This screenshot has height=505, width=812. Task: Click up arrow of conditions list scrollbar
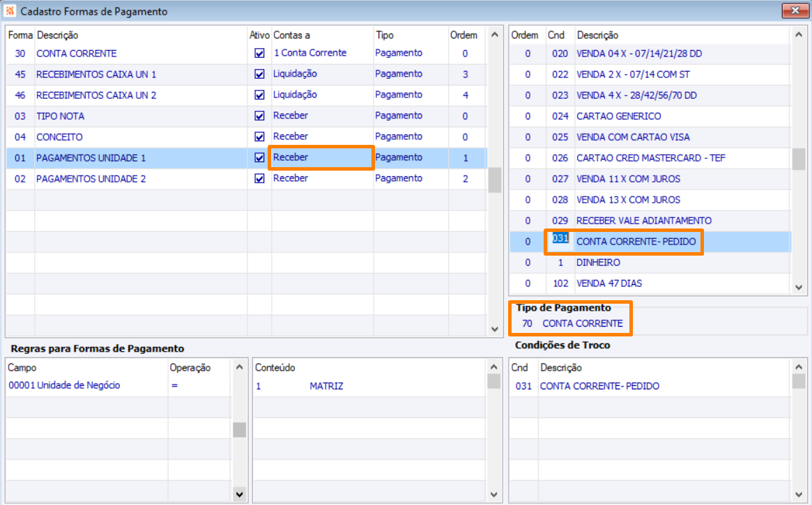point(799,35)
